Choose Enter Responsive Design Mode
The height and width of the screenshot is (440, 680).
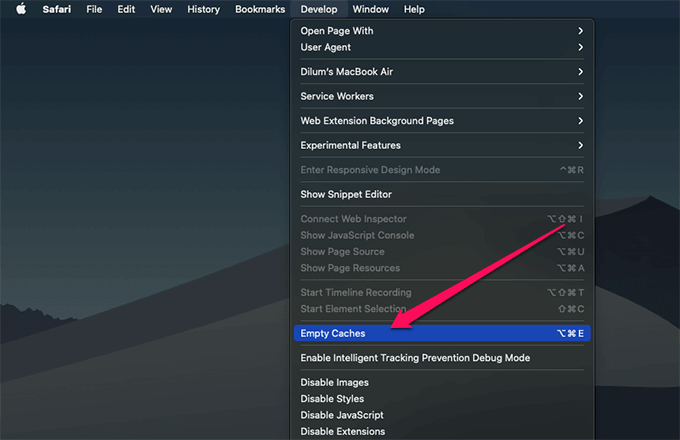click(442, 170)
